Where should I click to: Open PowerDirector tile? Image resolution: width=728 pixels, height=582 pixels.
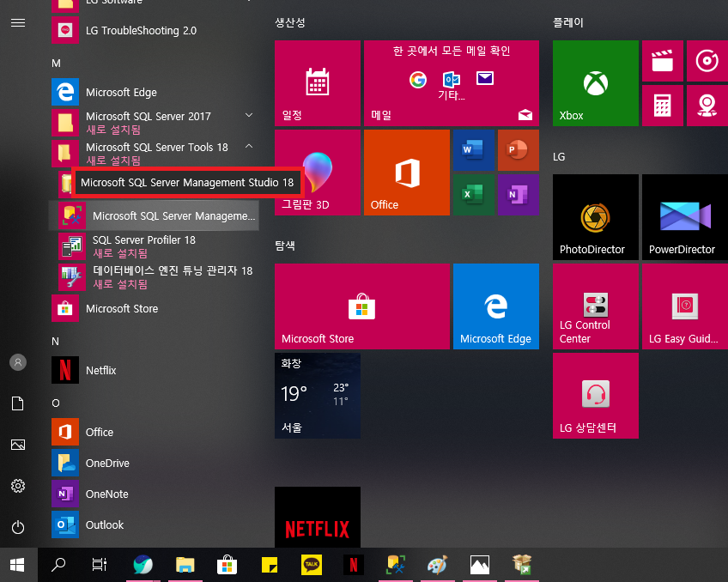(x=685, y=216)
